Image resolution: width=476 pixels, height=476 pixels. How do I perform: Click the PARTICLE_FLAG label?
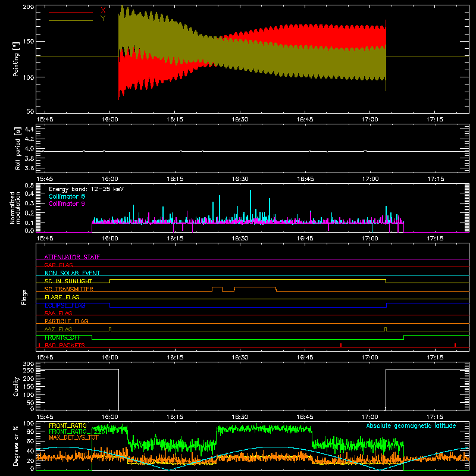click(67, 321)
